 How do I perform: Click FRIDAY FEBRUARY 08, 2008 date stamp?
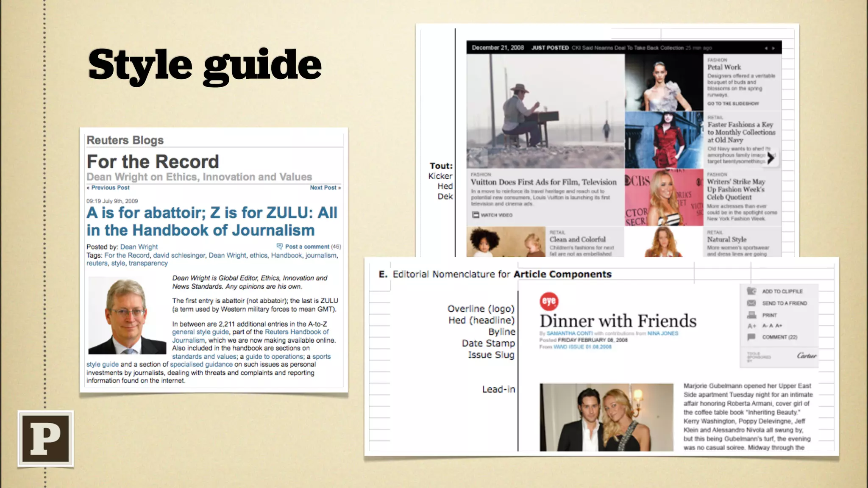[593, 340]
